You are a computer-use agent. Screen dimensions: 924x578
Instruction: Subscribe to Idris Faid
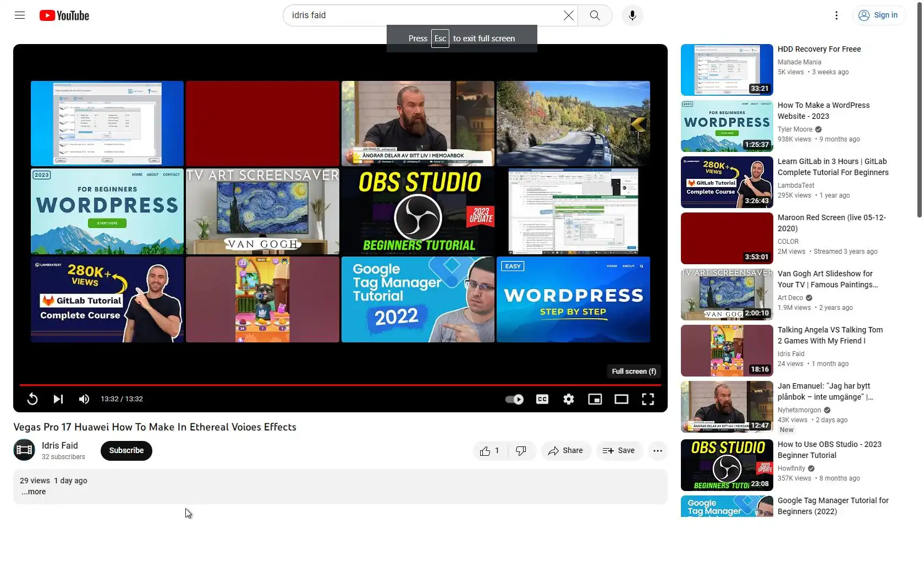tap(127, 450)
